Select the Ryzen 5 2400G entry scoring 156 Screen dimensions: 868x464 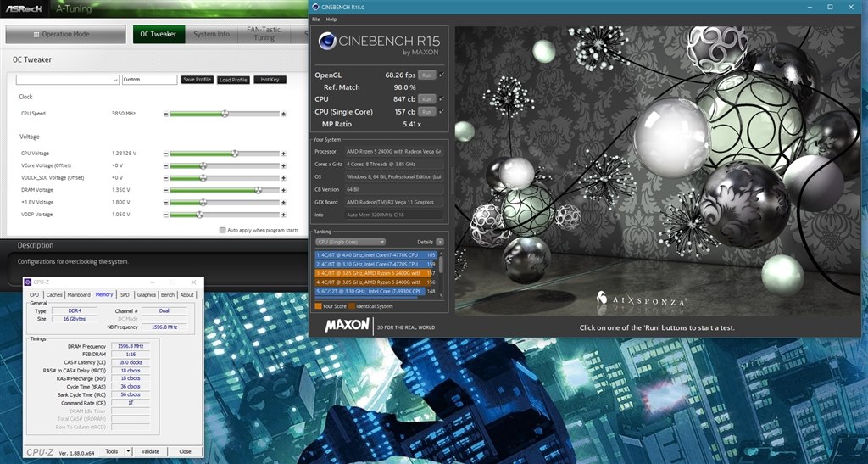tap(376, 282)
